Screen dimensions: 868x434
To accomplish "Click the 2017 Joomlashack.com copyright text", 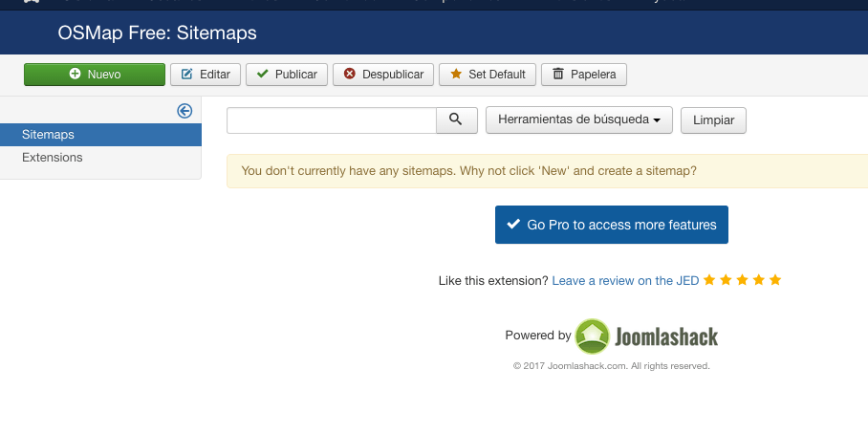I will click(611, 366).
